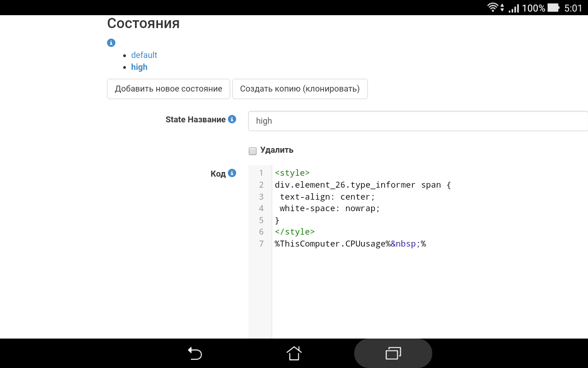Enable the Удалить checkbox
This screenshot has width=588, height=368.
[x=253, y=150]
